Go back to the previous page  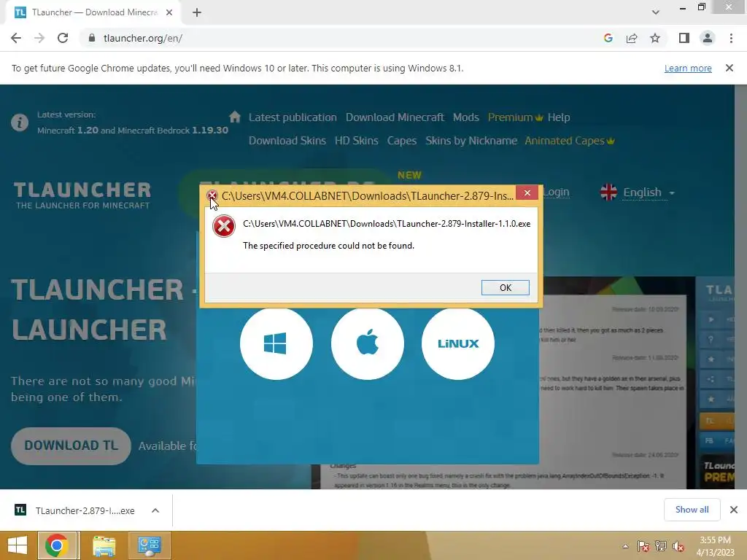tap(16, 38)
